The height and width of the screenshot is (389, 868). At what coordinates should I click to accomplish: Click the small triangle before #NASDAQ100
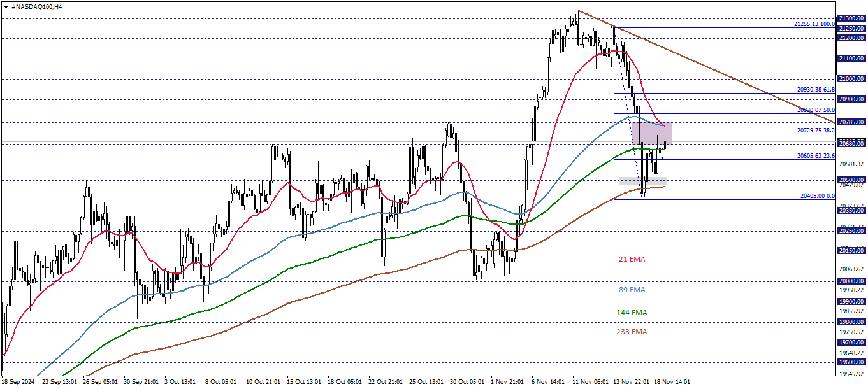pos(6,6)
